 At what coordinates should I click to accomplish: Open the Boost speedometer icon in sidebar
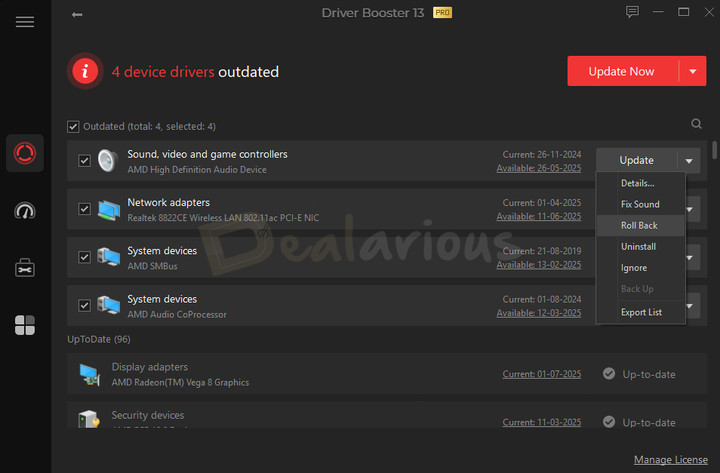(x=25, y=210)
